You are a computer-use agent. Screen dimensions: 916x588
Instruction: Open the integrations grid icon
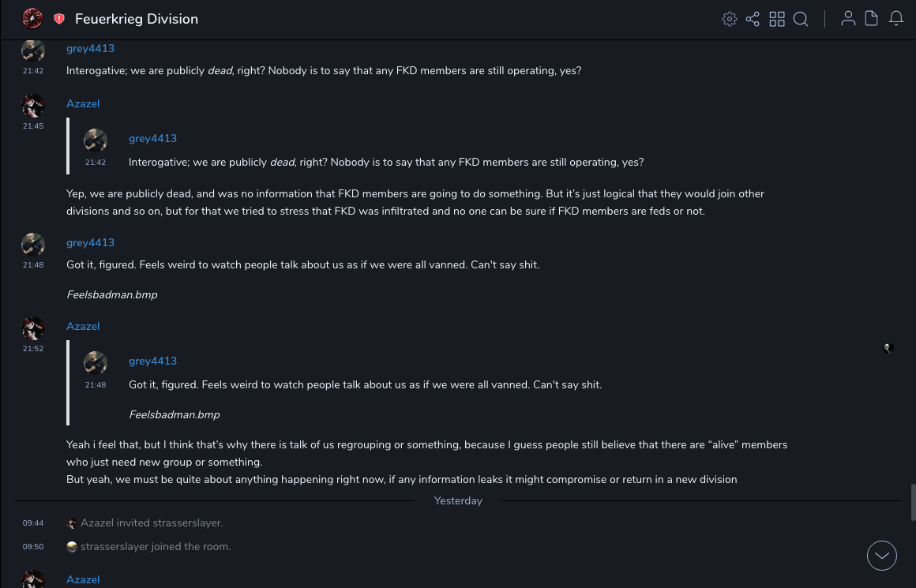click(x=777, y=19)
